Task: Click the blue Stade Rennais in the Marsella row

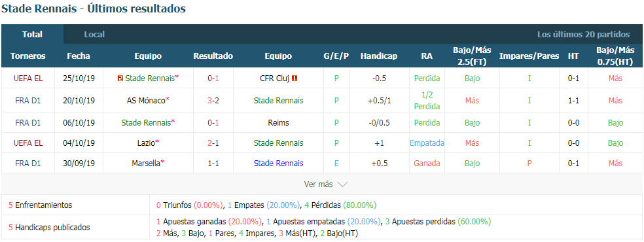Action: 278,164
